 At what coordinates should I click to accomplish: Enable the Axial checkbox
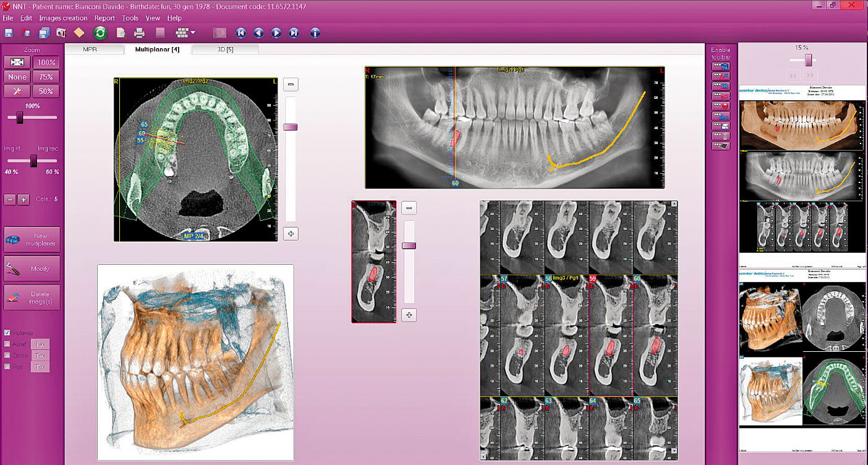tap(7, 344)
